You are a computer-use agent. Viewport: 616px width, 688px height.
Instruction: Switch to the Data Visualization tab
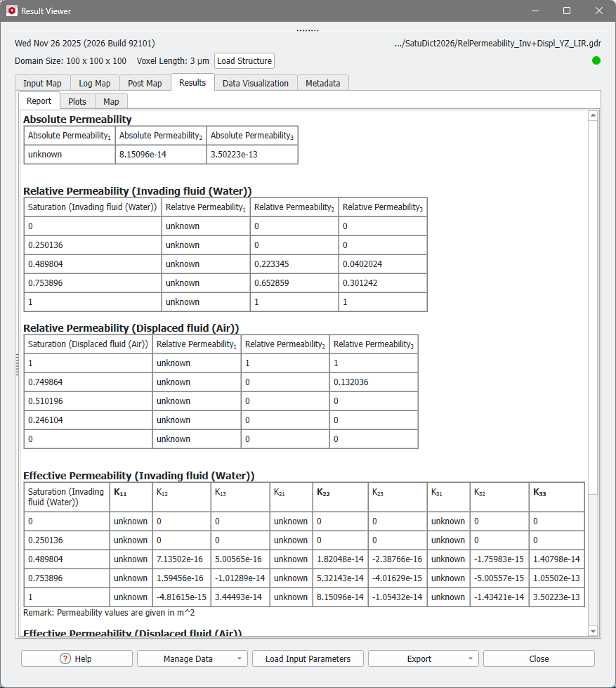[x=256, y=82]
